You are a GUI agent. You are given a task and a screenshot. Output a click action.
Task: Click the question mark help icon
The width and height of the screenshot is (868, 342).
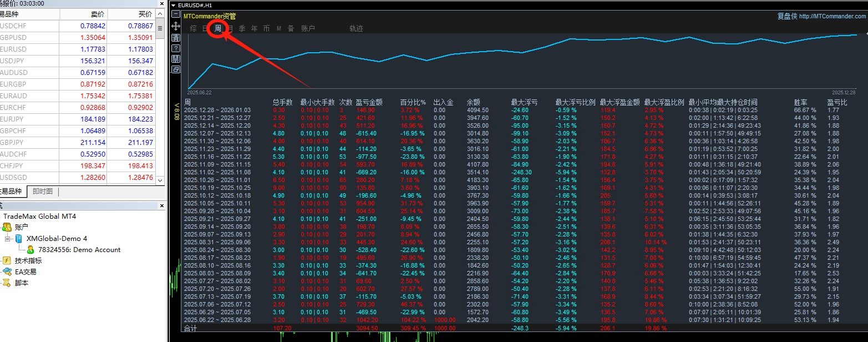click(x=176, y=48)
